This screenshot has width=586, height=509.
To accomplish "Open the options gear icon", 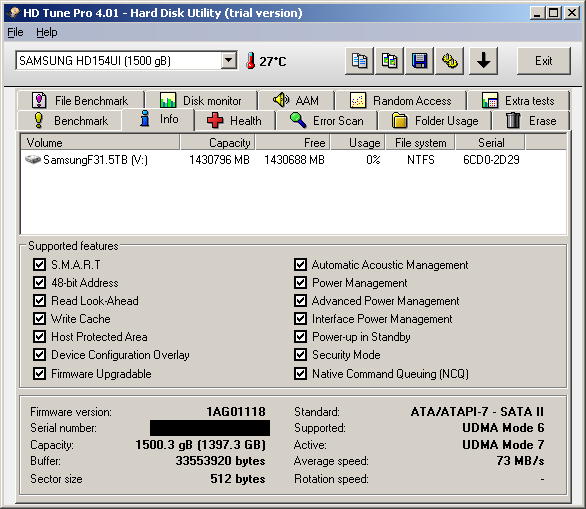I will pyautogui.click(x=450, y=61).
